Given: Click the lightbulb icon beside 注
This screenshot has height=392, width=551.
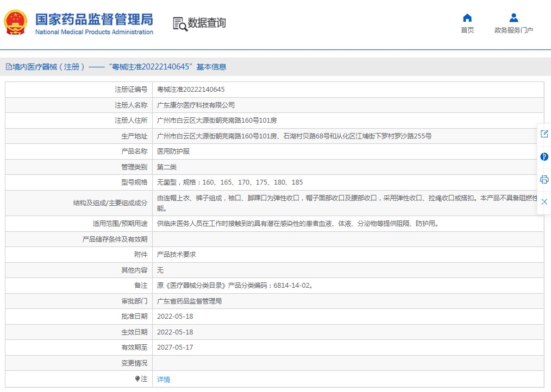Looking at the screenshot, I should coord(137,379).
